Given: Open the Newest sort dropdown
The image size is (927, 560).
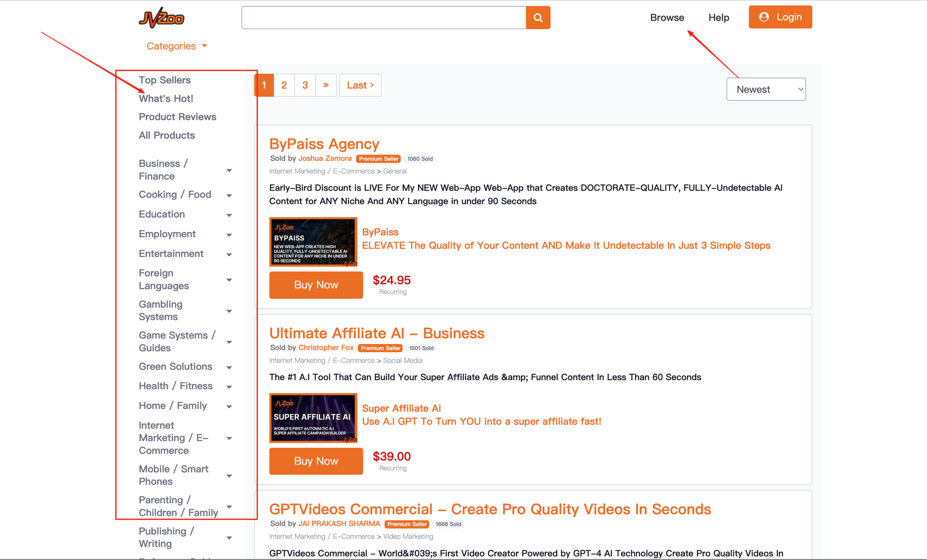Looking at the screenshot, I should [x=765, y=89].
